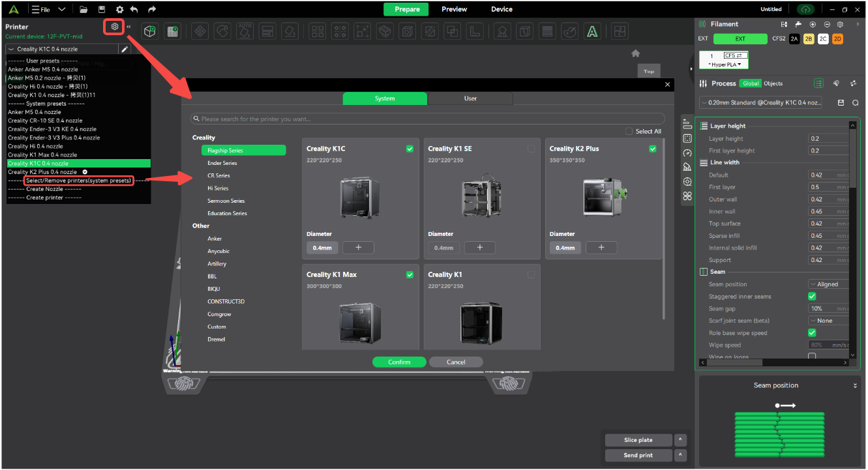This screenshot has height=470, width=868.
Task: Open the Creality K1C 0.4 nozzle preset dropdown
Action: (62, 49)
